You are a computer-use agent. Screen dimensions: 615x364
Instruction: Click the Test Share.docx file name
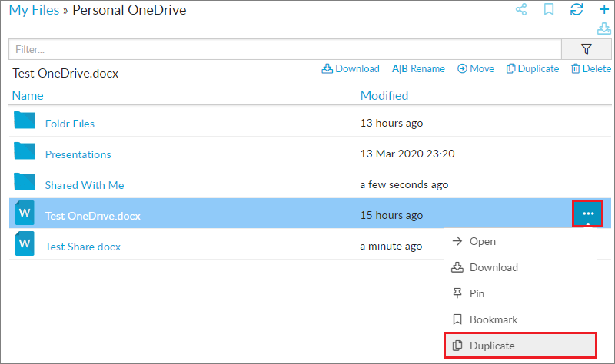(x=83, y=247)
